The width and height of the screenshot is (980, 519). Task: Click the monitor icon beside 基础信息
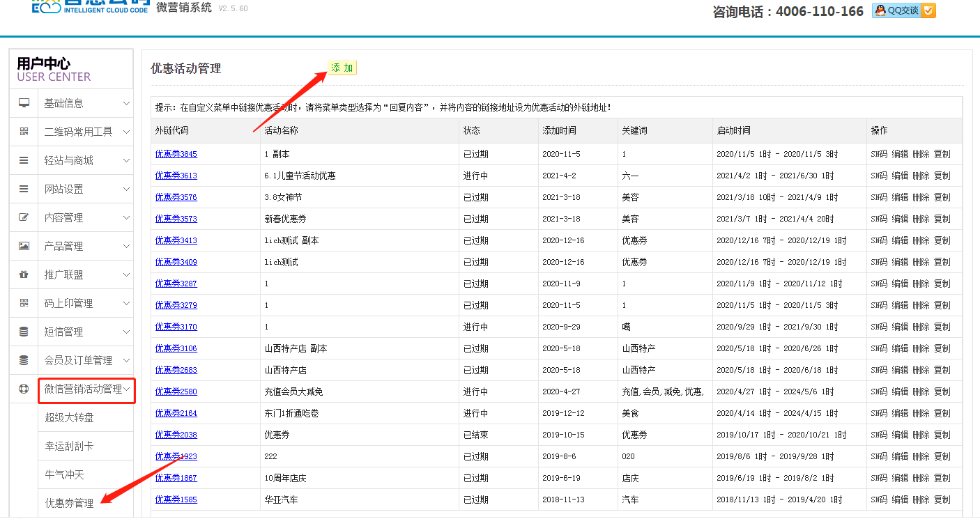(x=24, y=103)
